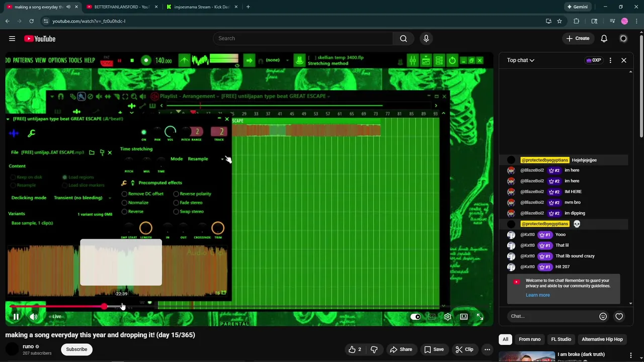Image resolution: width=644 pixels, height=362 pixels.
Task: Open FL Studio OPTIONS menu
Action: [57, 60]
